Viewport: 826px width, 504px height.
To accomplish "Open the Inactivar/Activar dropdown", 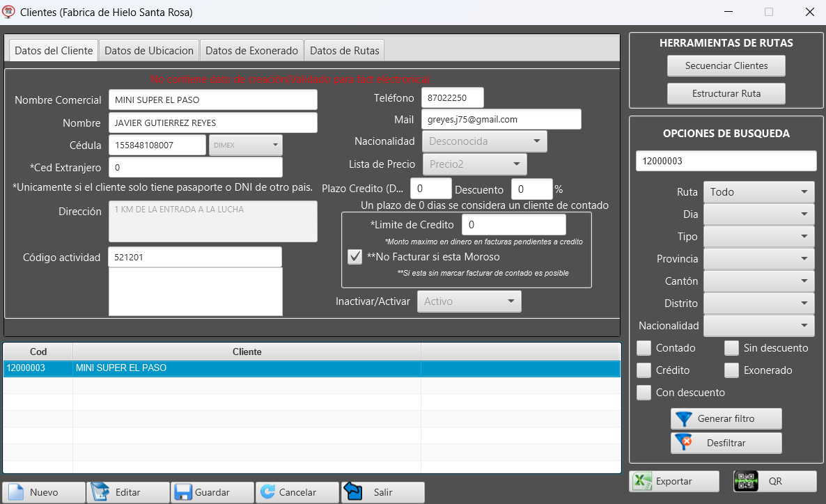I will coord(468,301).
